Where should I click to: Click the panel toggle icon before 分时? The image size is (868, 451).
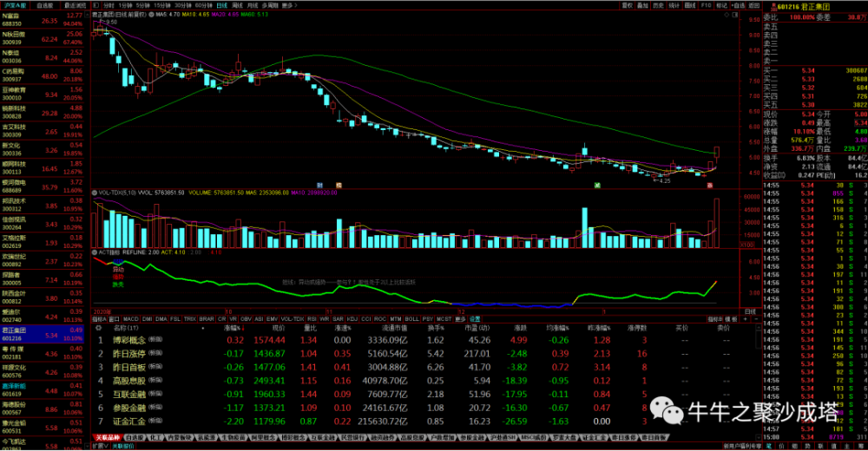pyautogui.click(x=95, y=5)
